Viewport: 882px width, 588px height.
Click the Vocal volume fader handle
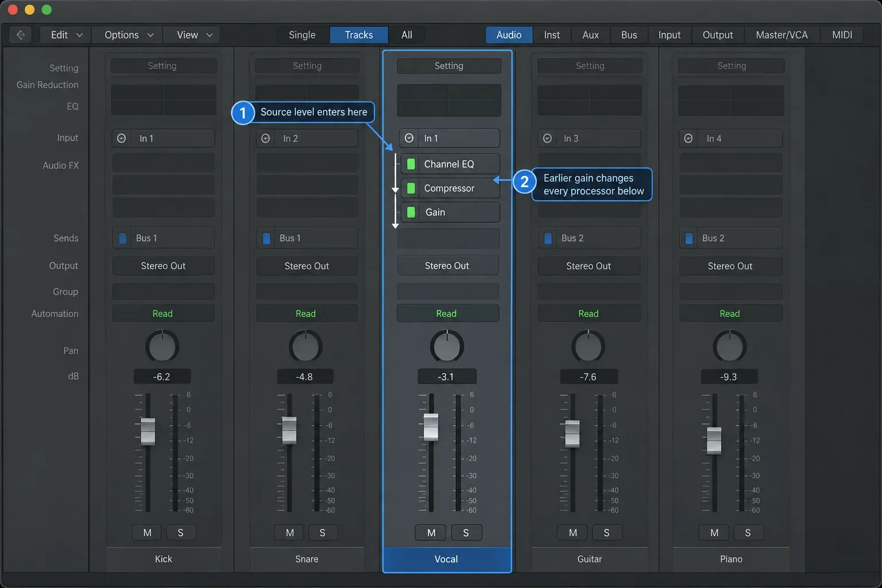coord(431,427)
